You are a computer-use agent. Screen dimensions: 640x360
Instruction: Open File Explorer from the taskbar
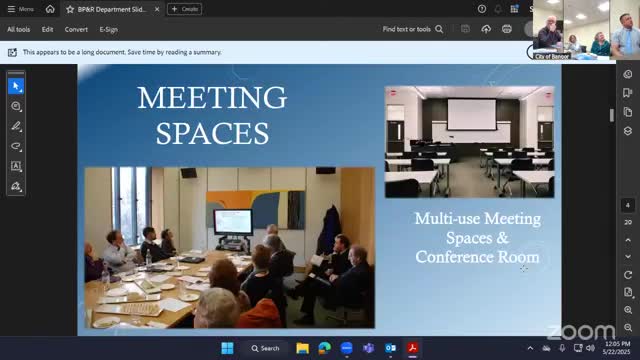(x=302, y=348)
